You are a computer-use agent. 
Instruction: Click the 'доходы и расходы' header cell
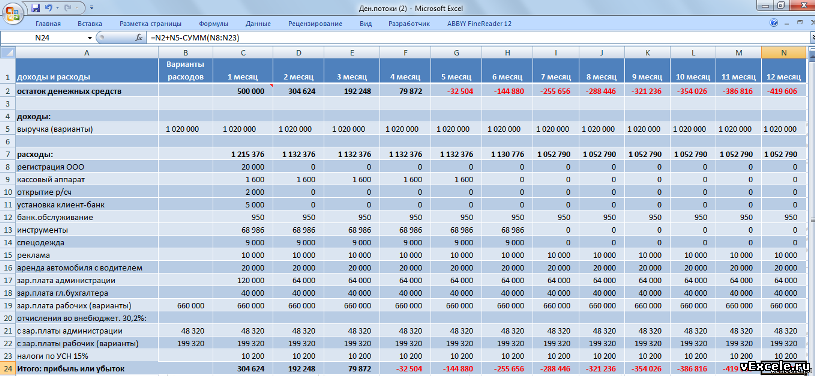tap(87, 71)
